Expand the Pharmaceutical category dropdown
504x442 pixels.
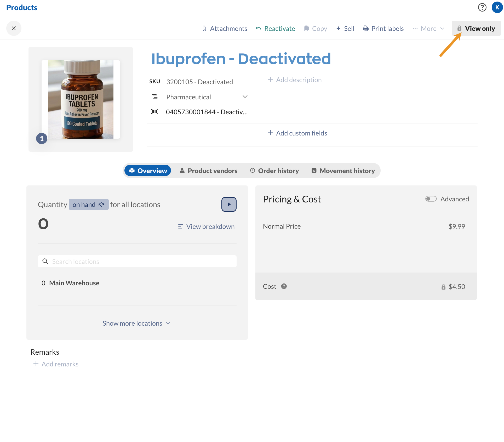245,97
